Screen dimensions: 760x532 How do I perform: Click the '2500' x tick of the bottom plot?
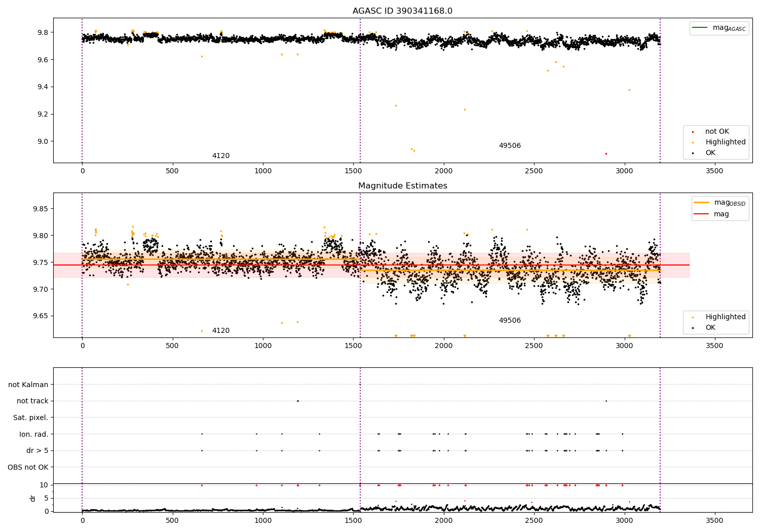(534, 520)
